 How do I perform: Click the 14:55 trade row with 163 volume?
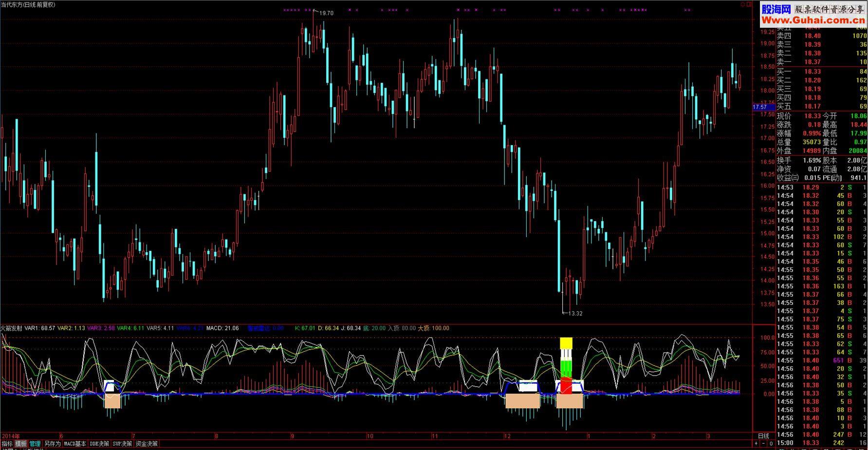click(x=822, y=286)
